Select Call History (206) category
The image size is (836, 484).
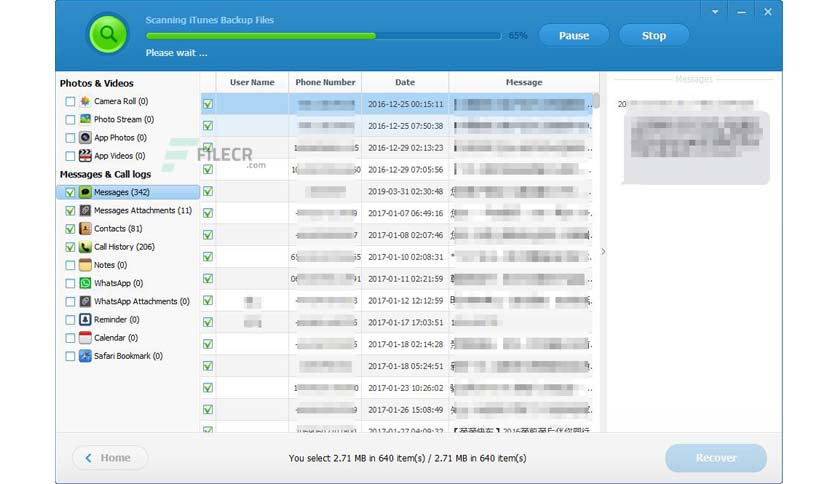pyautogui.click(x=124, y=247)
